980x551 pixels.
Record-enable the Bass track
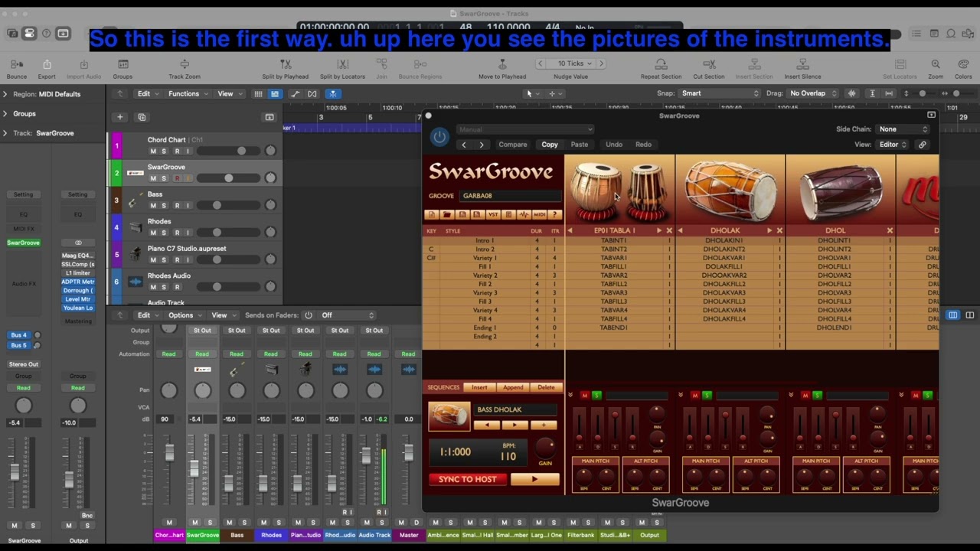point(177,206)
